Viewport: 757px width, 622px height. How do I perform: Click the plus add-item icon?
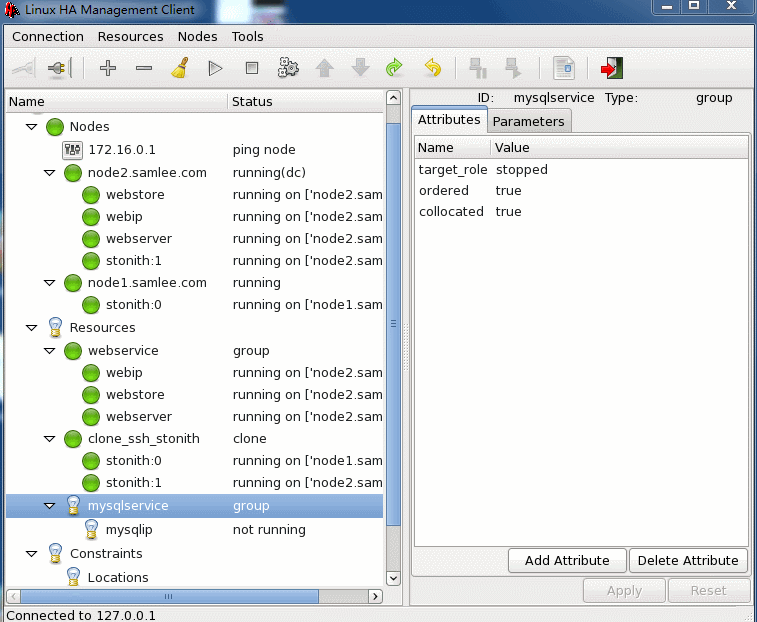coord(108,68)
